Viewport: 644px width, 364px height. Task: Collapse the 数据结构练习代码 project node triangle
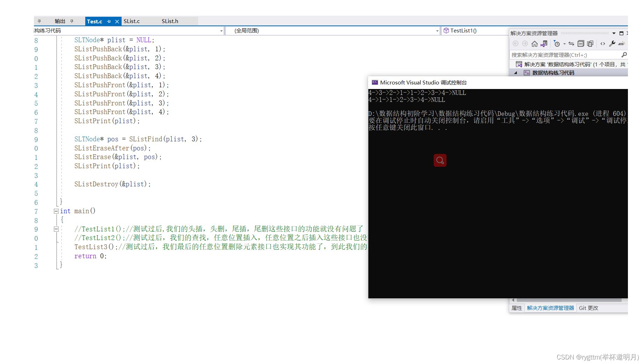point(516,73)
